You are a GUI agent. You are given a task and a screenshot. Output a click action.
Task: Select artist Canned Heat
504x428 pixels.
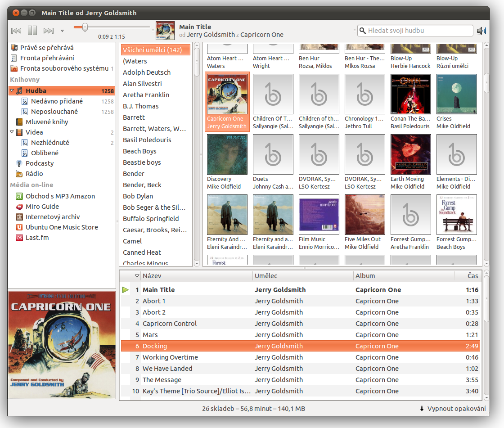pyautogui.click(x=142, y=252)
